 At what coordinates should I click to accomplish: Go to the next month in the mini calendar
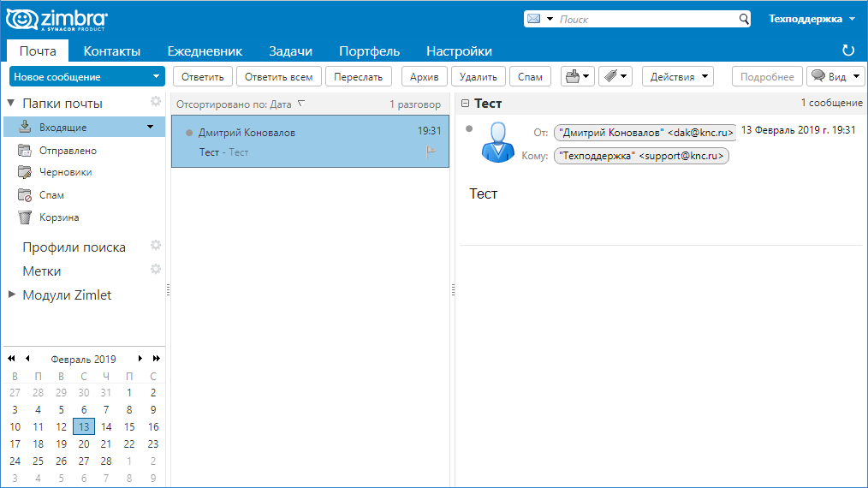[140, 359]
